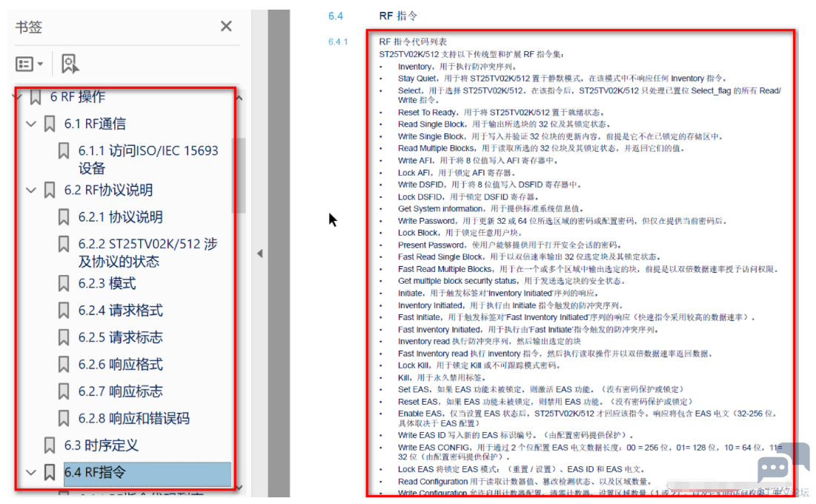The height and width of the screenshot is (504, 816).
Task: Select bookmark 6 RF 操作
Action: tap(78, 97)
